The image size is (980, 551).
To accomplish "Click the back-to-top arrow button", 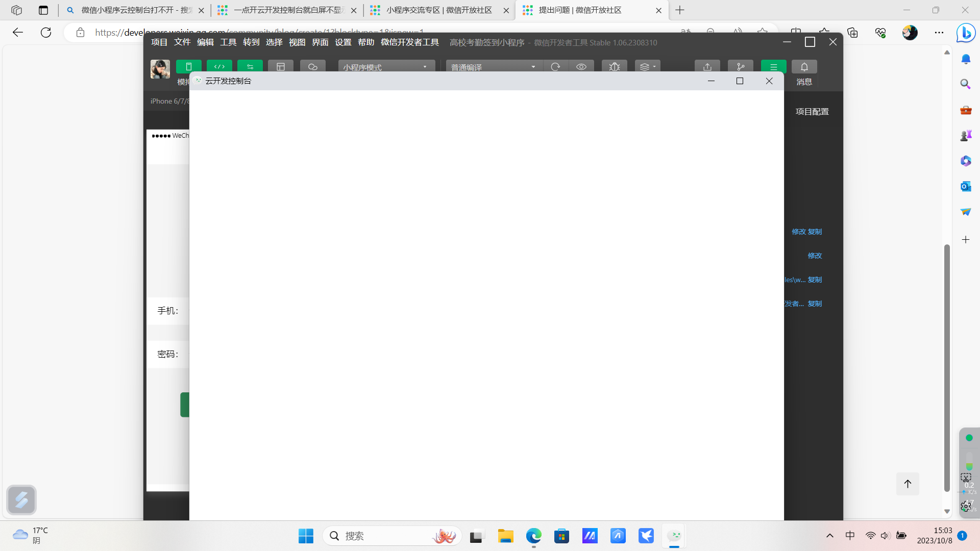I will [x=907, y=484].
